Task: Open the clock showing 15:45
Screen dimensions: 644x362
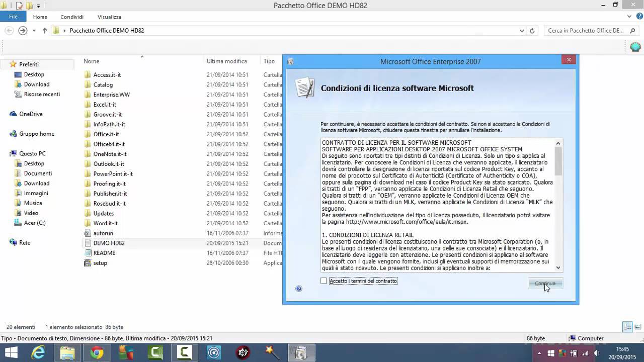Action: tap(622, 352)
